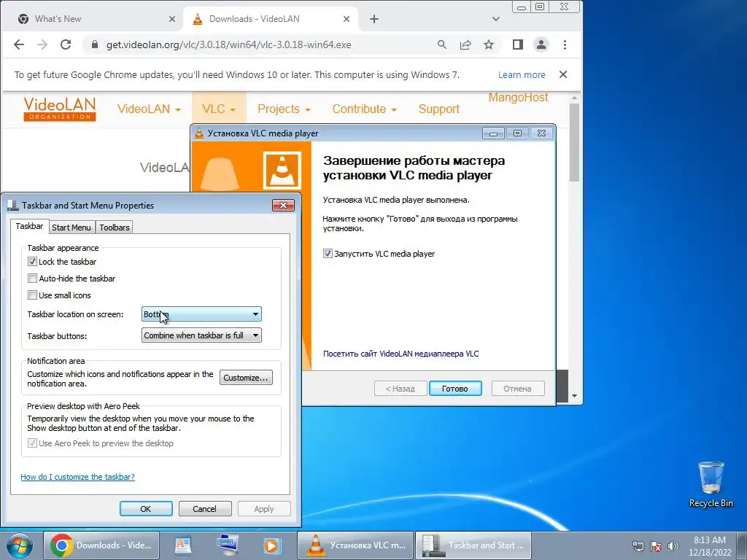Open the Chrome side panel icon
The height and width of the screenshot is (560, 747).
(x=518, y=44)
